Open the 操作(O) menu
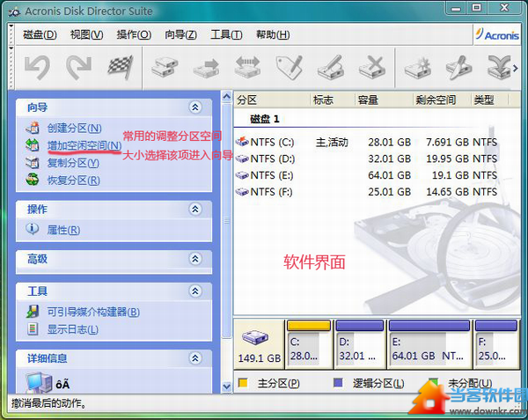The width and height of the screenshot is (528, 420). pyautogui.click(x=134, y=34)
